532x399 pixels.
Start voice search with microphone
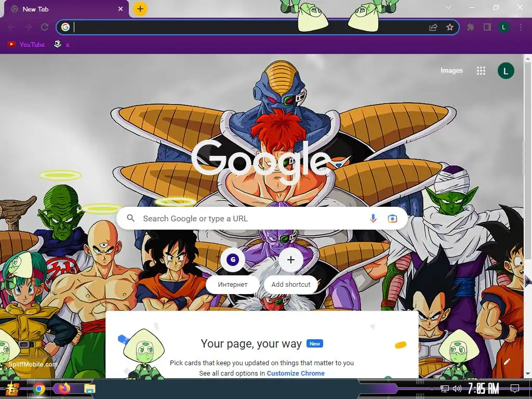pyautogui.click(x=373, y=219)
